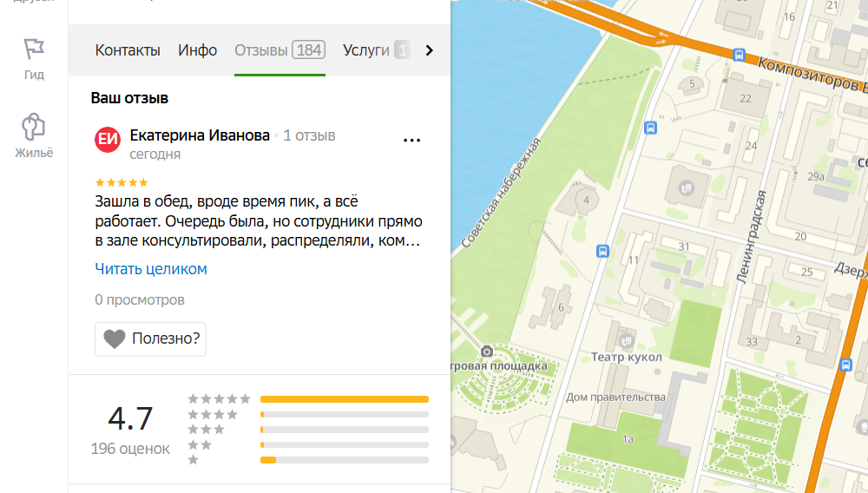Click theater masks icon near building 24

(x=687, y=188)
